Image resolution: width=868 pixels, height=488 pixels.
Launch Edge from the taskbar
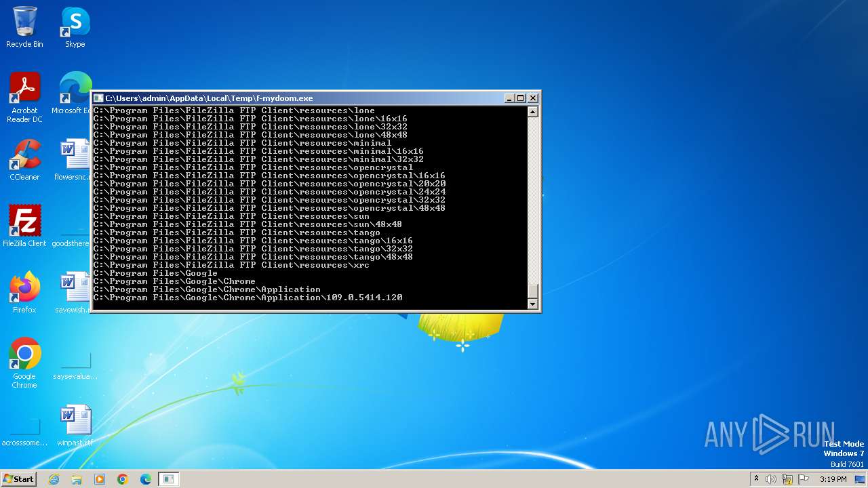(146, 479)
